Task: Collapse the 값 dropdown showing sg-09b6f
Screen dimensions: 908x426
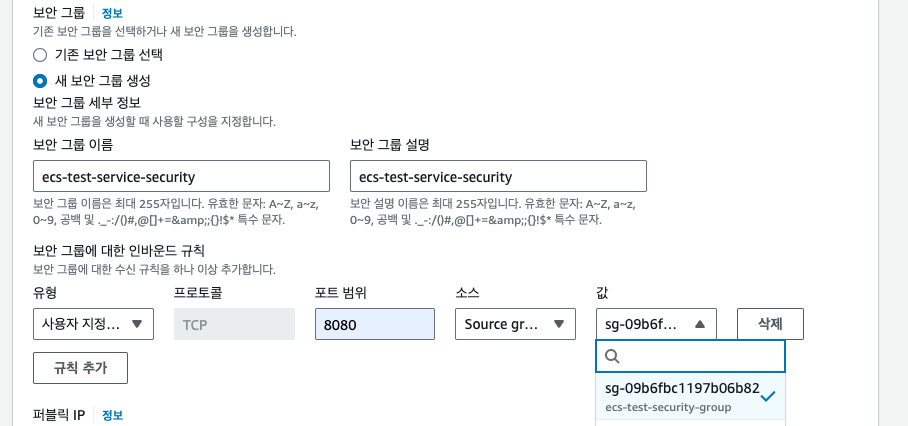Action: pyautogui.click(x=656, y=324)
